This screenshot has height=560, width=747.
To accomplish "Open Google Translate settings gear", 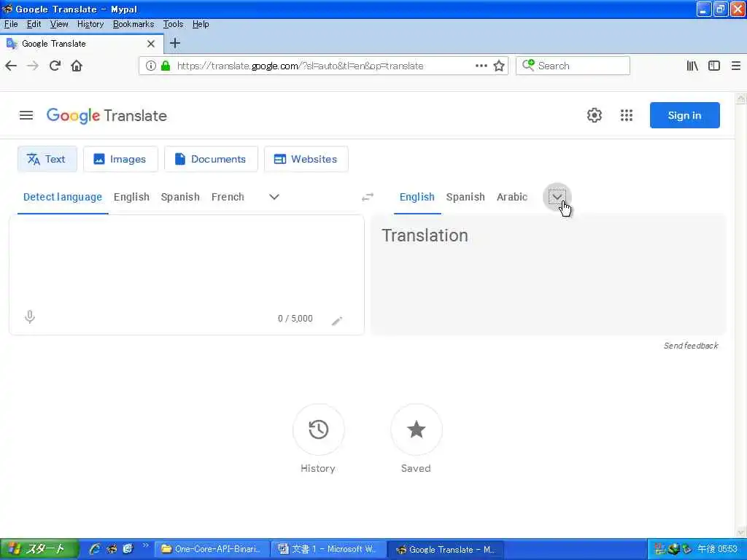I will pyautogui.click(x=594, y=115).
